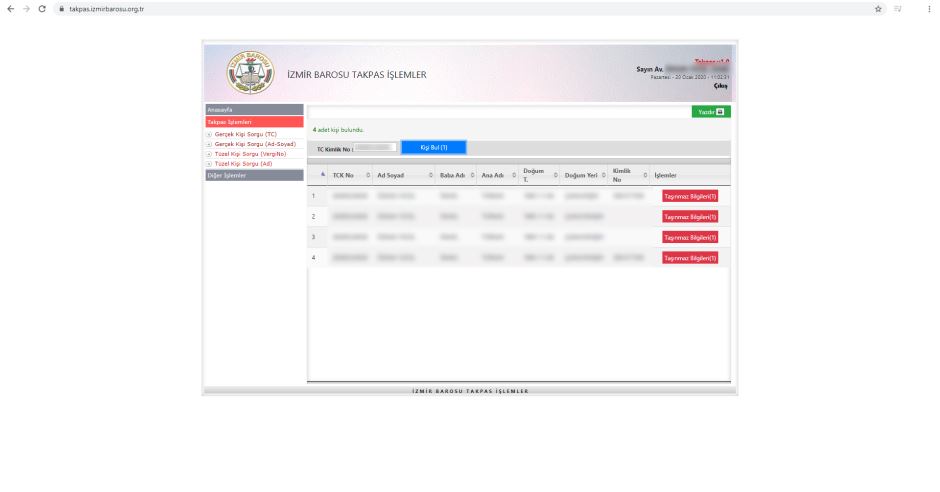Open Taşınmaz Bilgileri for row 1
The height and width of the screenshot is (492, 940).
(x=690, y=197)
